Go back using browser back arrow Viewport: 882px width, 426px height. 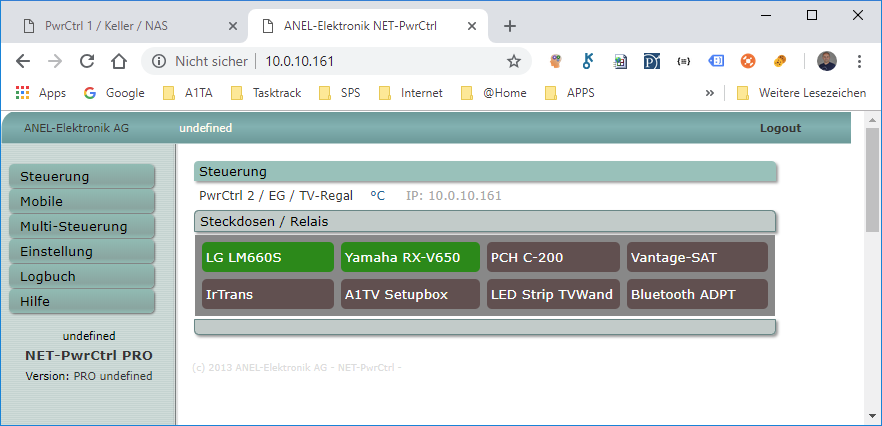click(22, 61)
